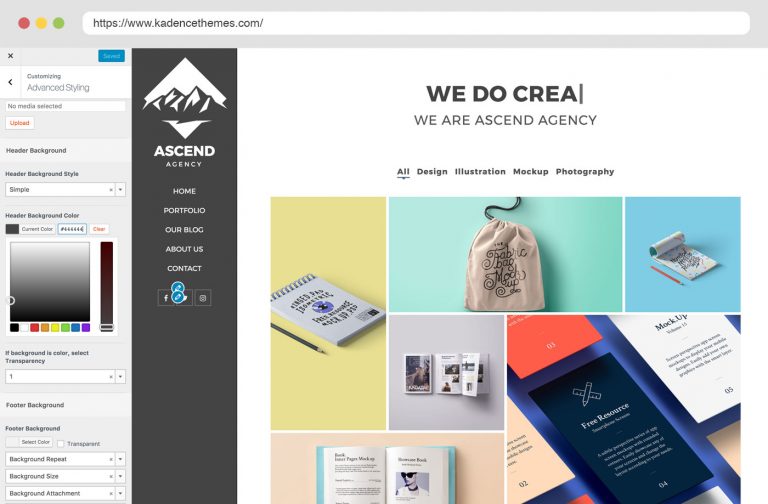This screenshot has width=768, height=504.
Task: Clear the Header Background Style selection x
Action: pyautogui.click(x=111, y=190)
